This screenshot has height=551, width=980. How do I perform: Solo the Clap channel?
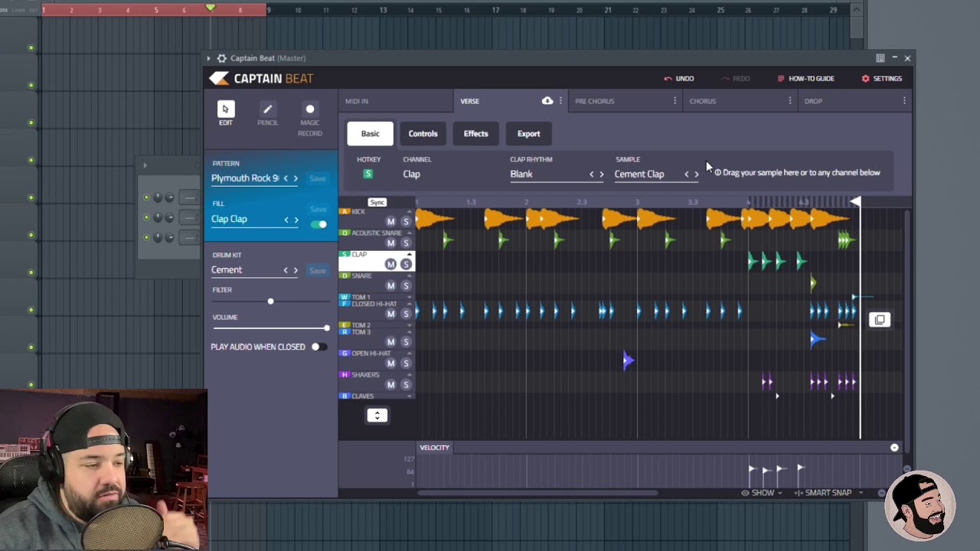pyautogui.click(x=406, y=264)
